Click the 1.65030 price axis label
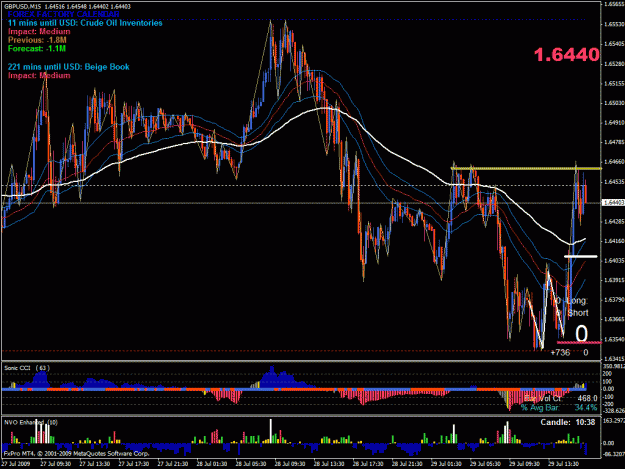This screenshot has height=469, width=625. click(x=614, y=103)
